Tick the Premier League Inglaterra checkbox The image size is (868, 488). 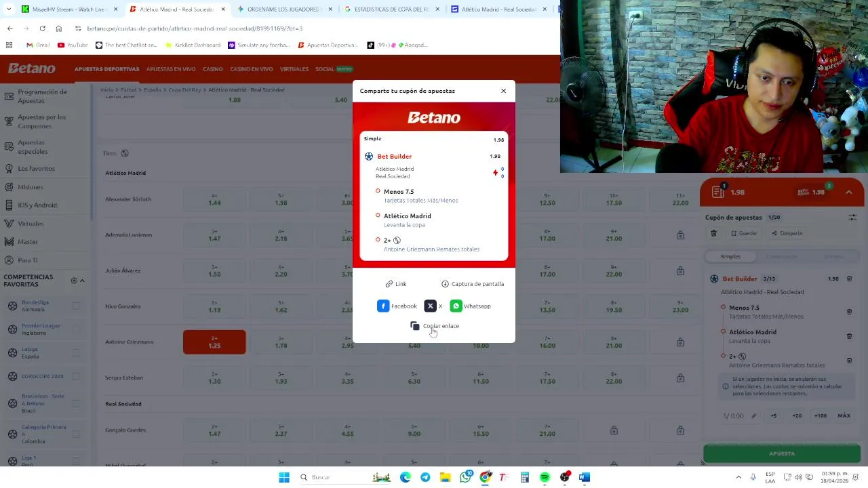pyautogui.click(x=76, y=329)
